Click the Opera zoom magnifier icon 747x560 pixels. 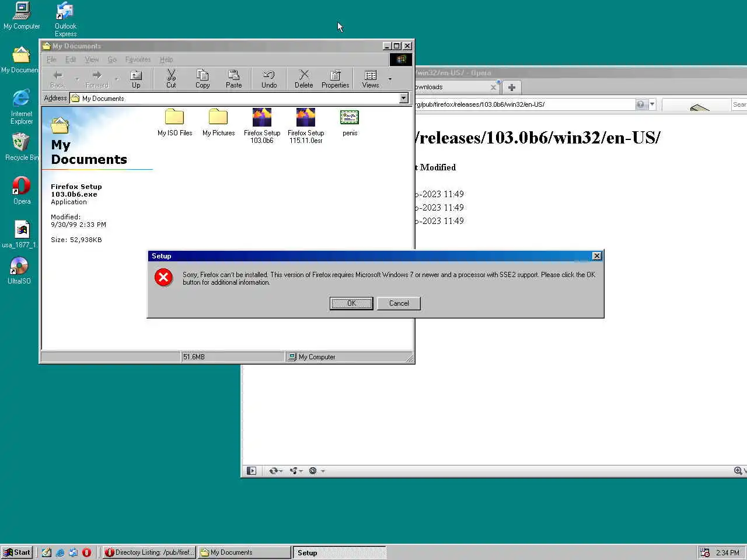coord(738,471)
